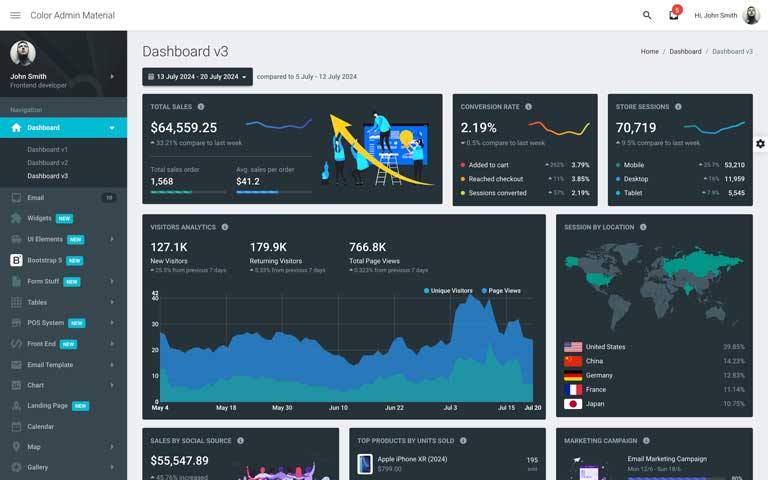Toggle Unique Visitors series in chart legend
The width and height of the screenshot is (768, 480).
[448, 290]
